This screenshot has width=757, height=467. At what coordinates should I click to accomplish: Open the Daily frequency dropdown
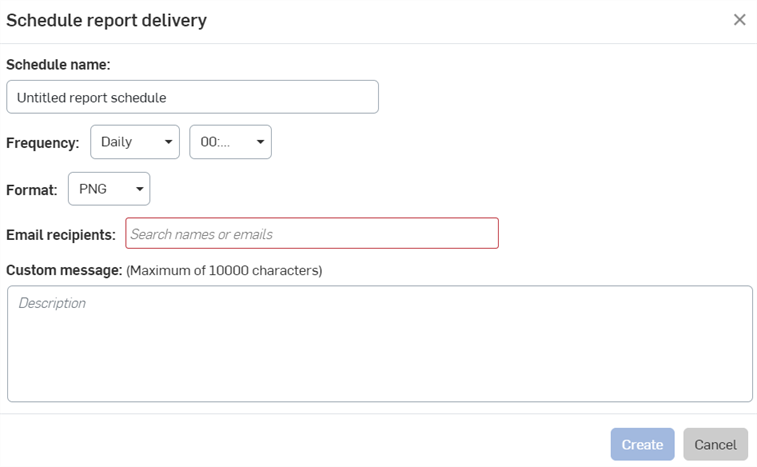[x=135, y=142]
